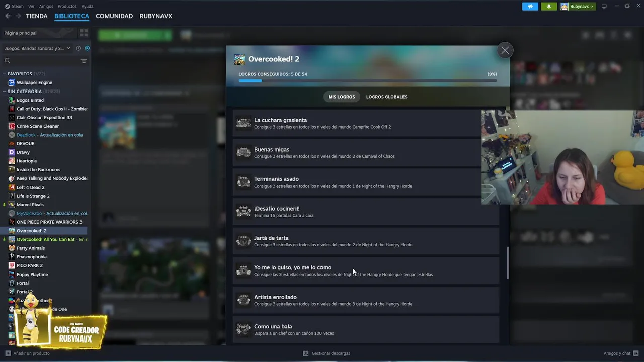
Task: Click the back navigation arrow
Action: click(x=8, y=16)
